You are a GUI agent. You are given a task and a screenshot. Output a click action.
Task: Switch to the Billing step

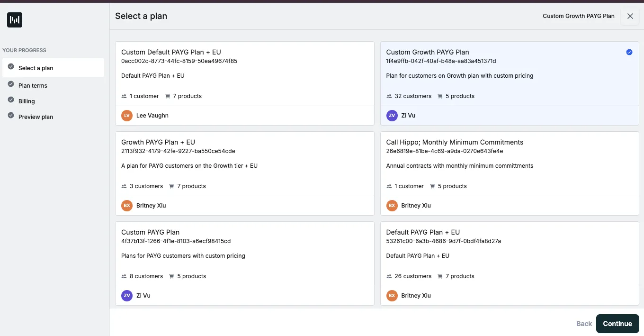27,101
